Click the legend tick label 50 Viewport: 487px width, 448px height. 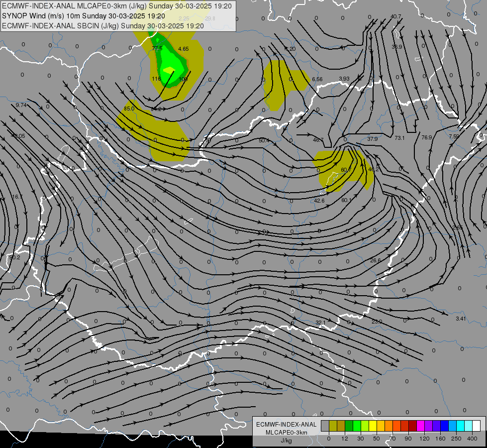click(376, 439)
